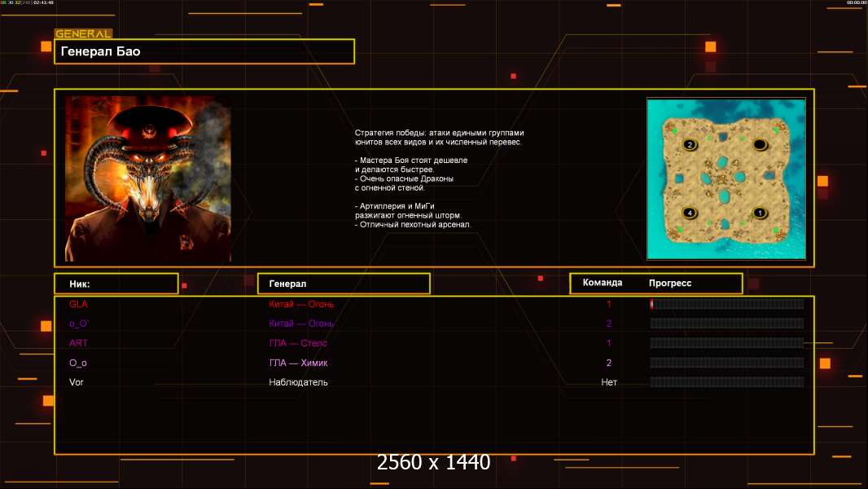Select the Генерал column header

(344, 284)
